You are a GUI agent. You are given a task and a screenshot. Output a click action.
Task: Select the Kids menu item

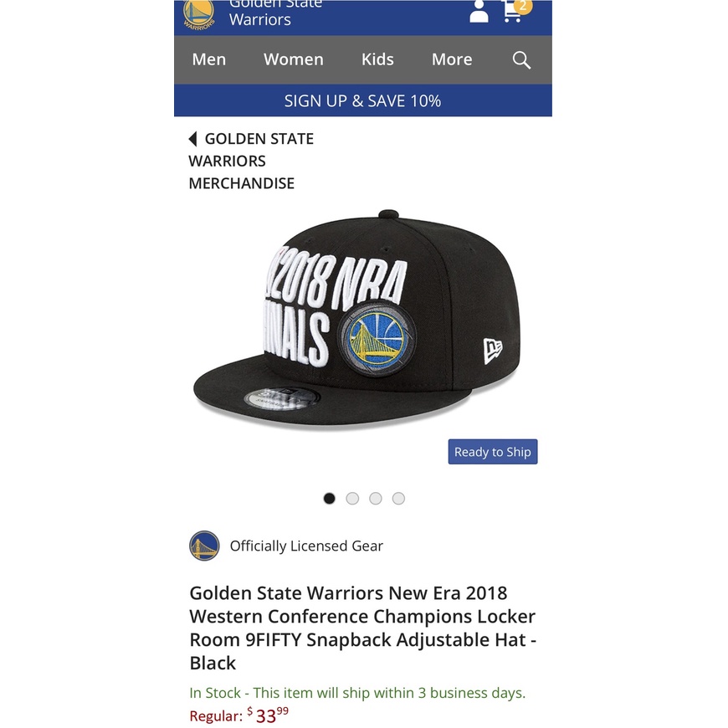tap(377, 59)
